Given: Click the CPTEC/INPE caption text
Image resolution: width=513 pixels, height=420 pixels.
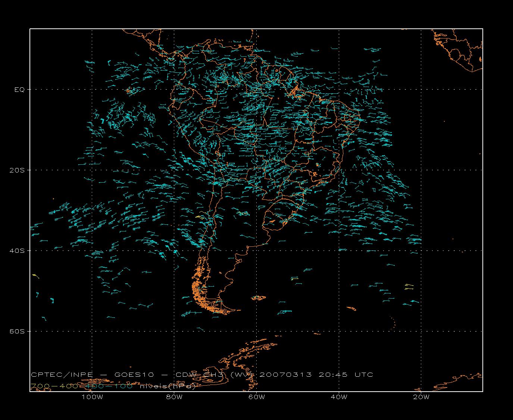Looking at the screenshot, I should 62,374.
